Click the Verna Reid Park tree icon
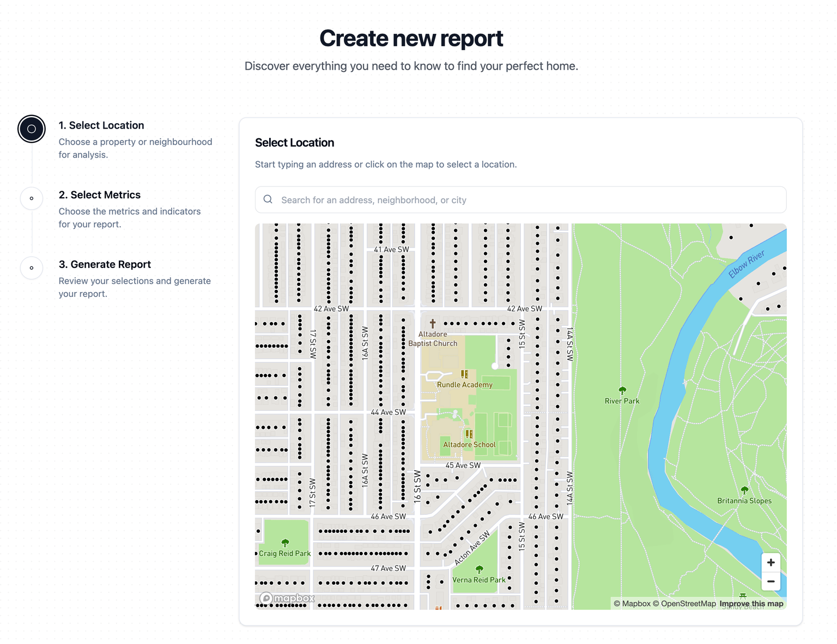 (x=479, y=569)
